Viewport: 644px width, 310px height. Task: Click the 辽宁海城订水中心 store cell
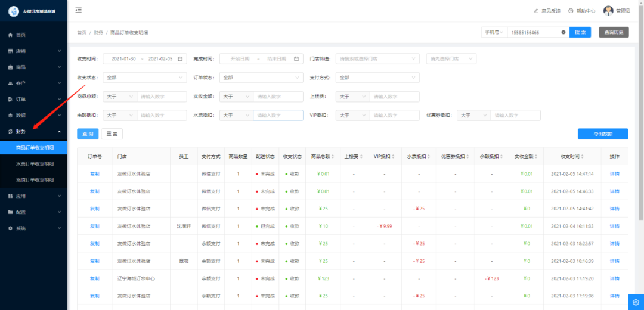click(x=136, y=278)
